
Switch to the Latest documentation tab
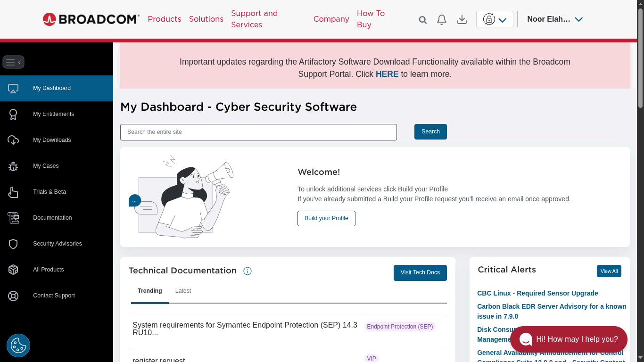183,290
